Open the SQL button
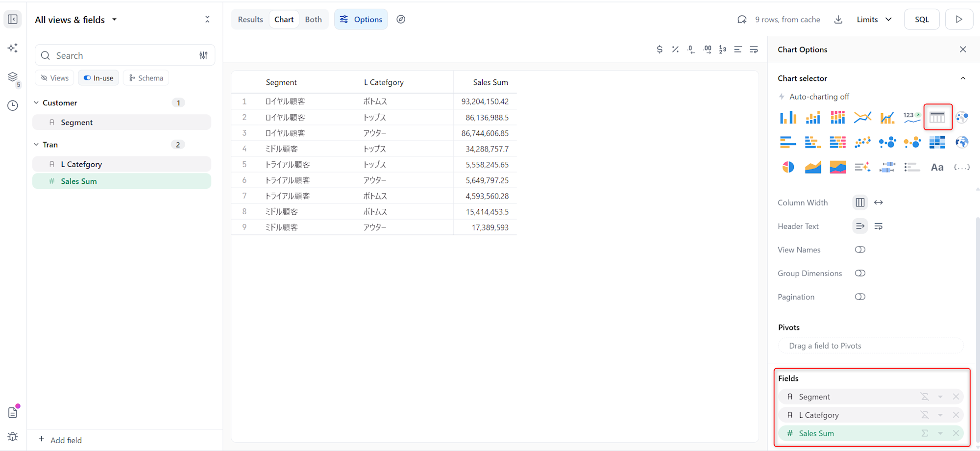Image resolution: width=980 pixels, height=451 pixels. click(922, 20)
